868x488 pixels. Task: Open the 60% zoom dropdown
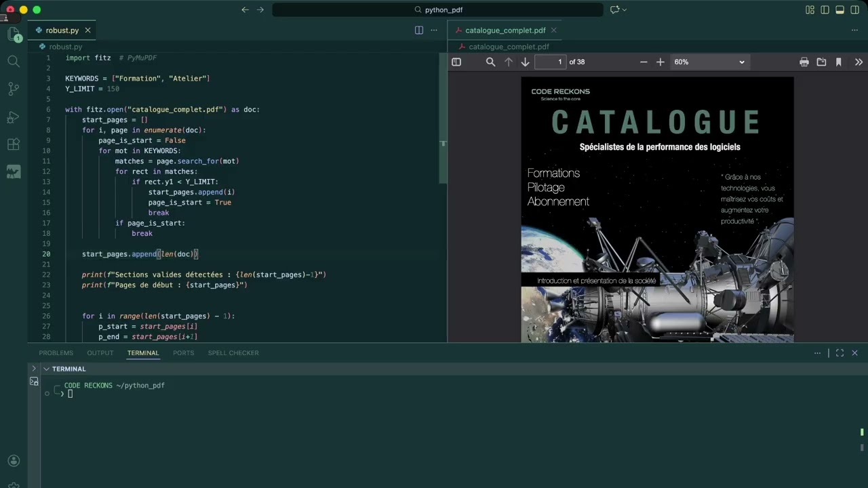(x=709, y=62)
